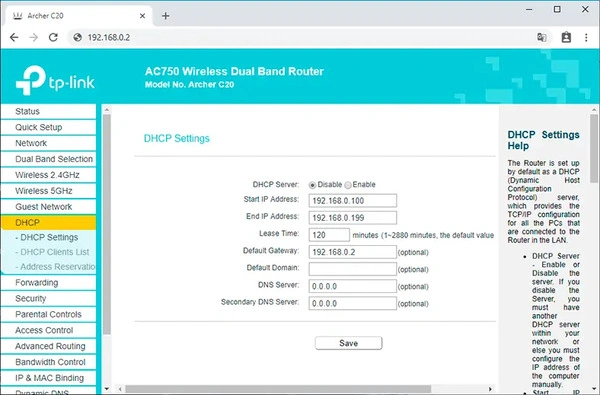Click horizontal scrollbar right arrow
Screen dimensions: 600x395
(x=490, y=389)
